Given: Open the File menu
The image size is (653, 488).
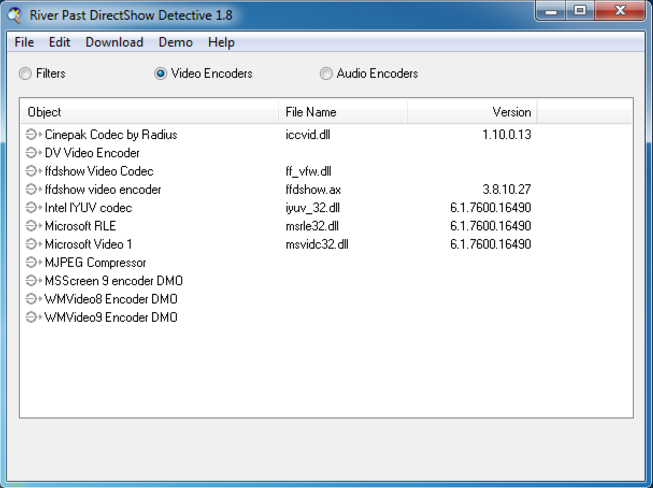Looking at the screenshot, I should (24, 42).
